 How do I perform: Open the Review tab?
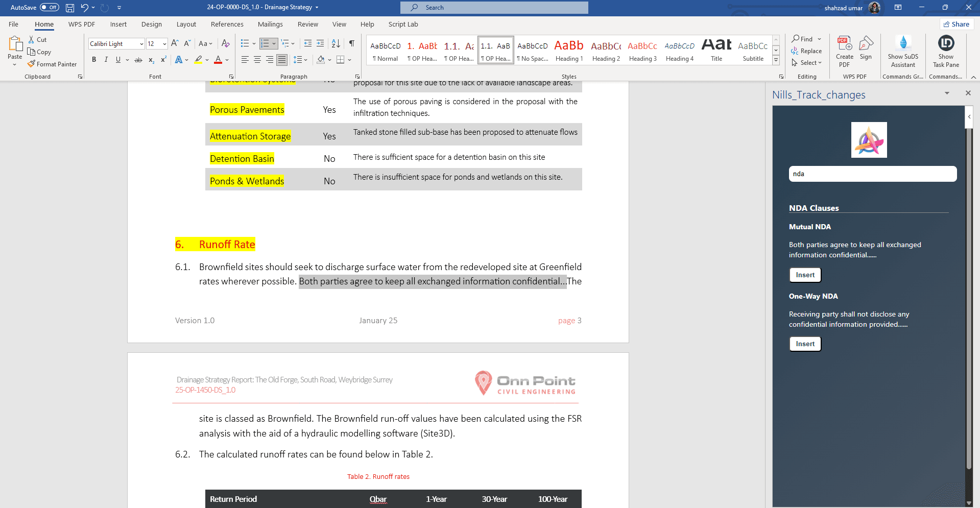(x=307, y=24)
